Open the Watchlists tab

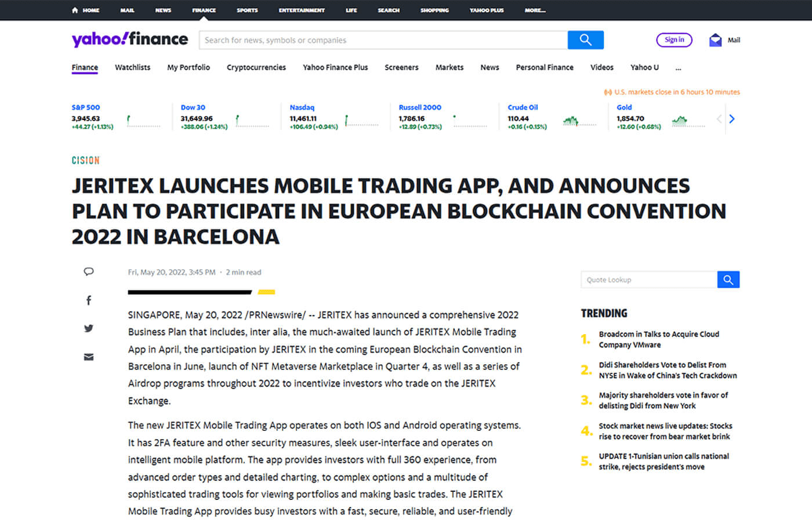[132, 67]
